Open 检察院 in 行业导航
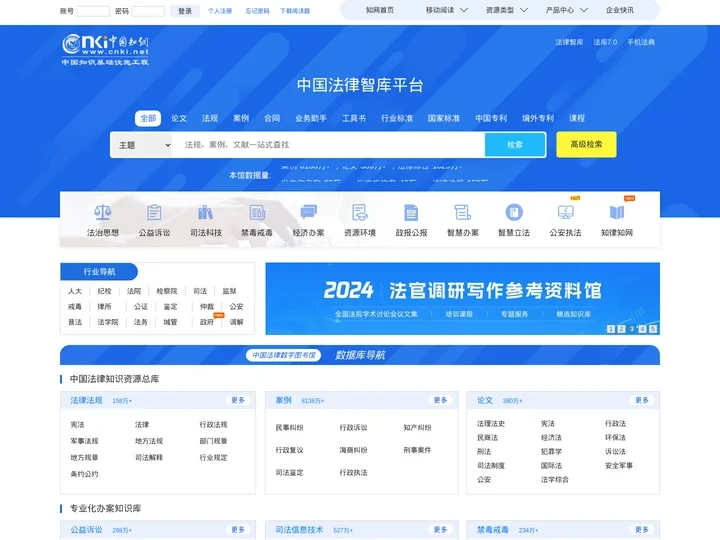The width and height of the screenshot is (720, 540). point(167,291)
